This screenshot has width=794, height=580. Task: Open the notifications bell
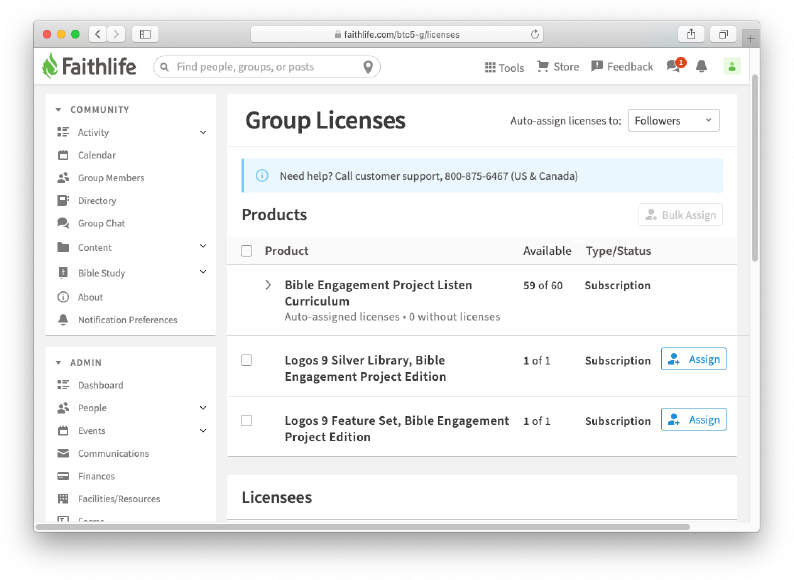coord(701,66)
